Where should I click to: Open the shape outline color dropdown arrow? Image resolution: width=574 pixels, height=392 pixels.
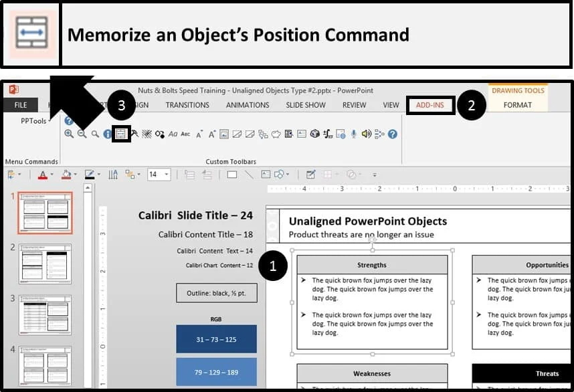click(99, 175)
